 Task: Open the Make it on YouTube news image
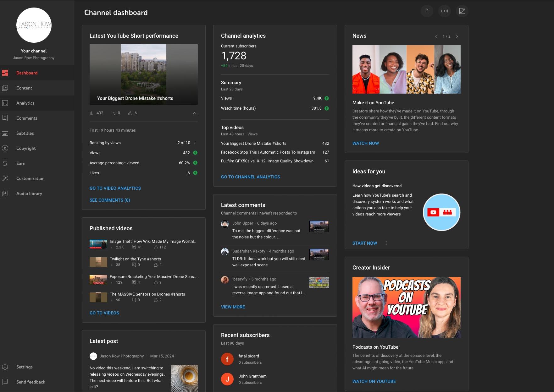(x=407, y=69)
